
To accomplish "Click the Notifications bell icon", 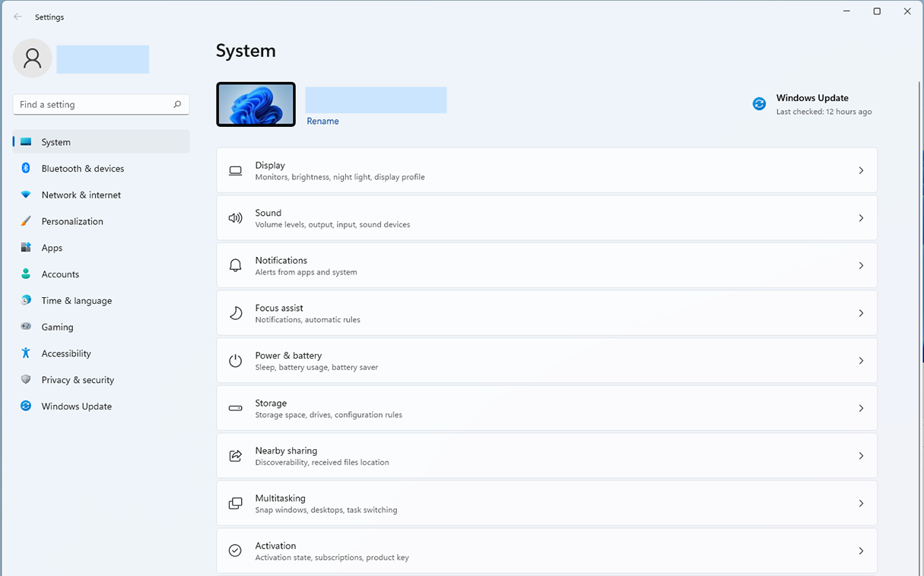I will click(236, 266).
